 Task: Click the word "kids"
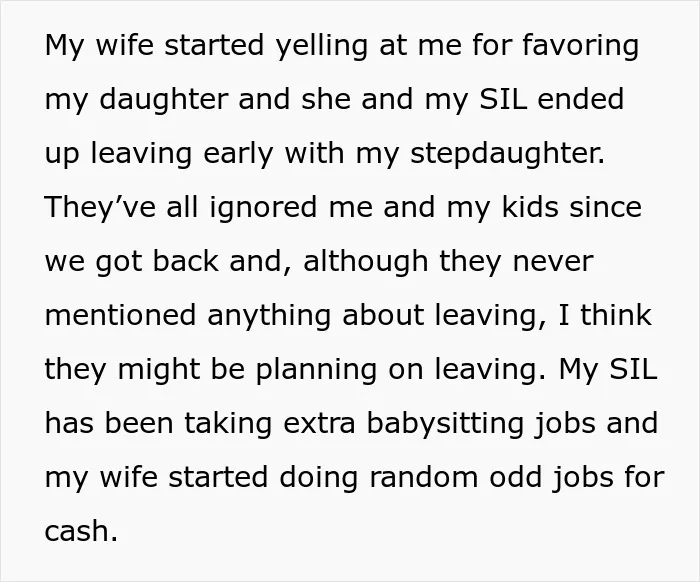click(x=530, y=207)
